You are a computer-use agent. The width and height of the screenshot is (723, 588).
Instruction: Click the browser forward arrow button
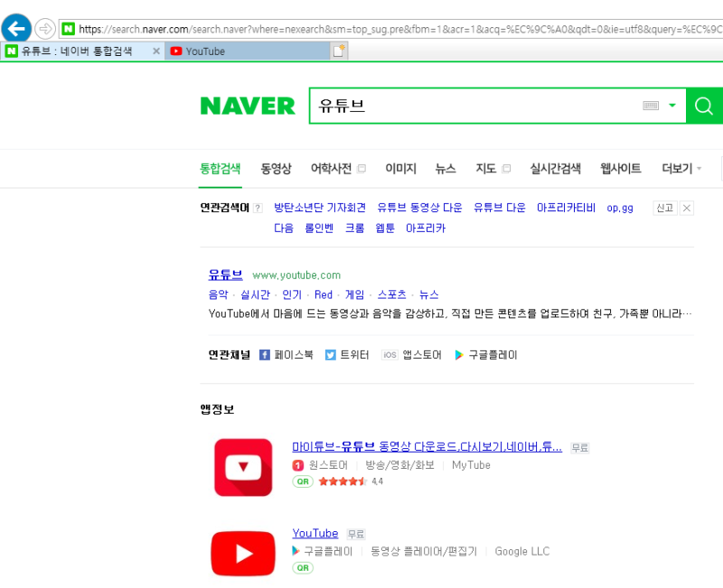tap(45, 29)
